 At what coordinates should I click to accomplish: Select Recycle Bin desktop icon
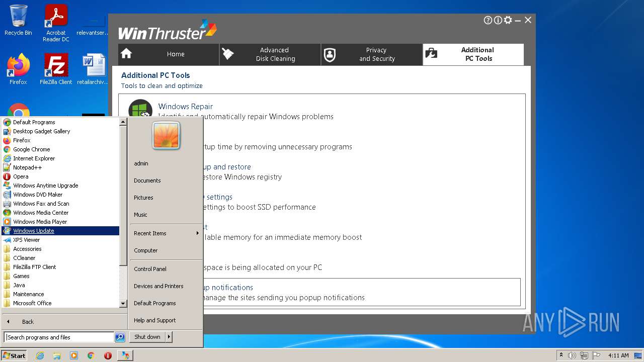pyautogui.click(x=18, y=20)
